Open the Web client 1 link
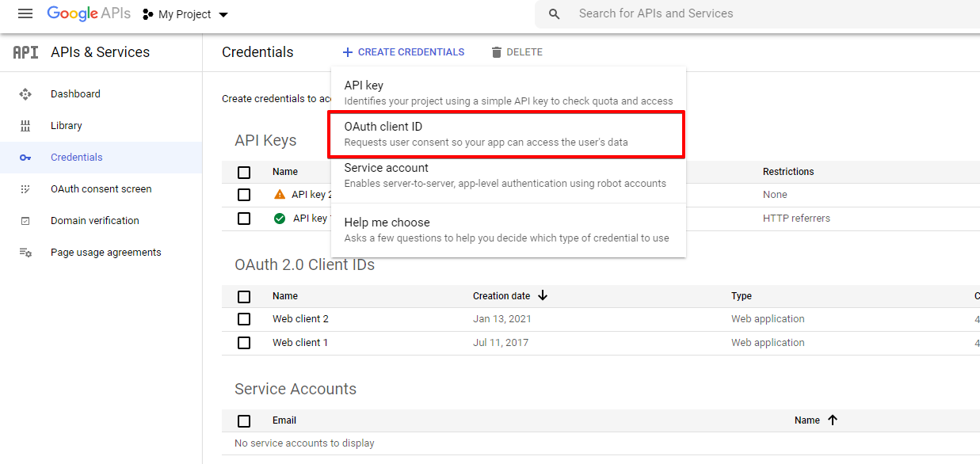The height and width of the screenshot is (464, 980). [x=300, y=343]
